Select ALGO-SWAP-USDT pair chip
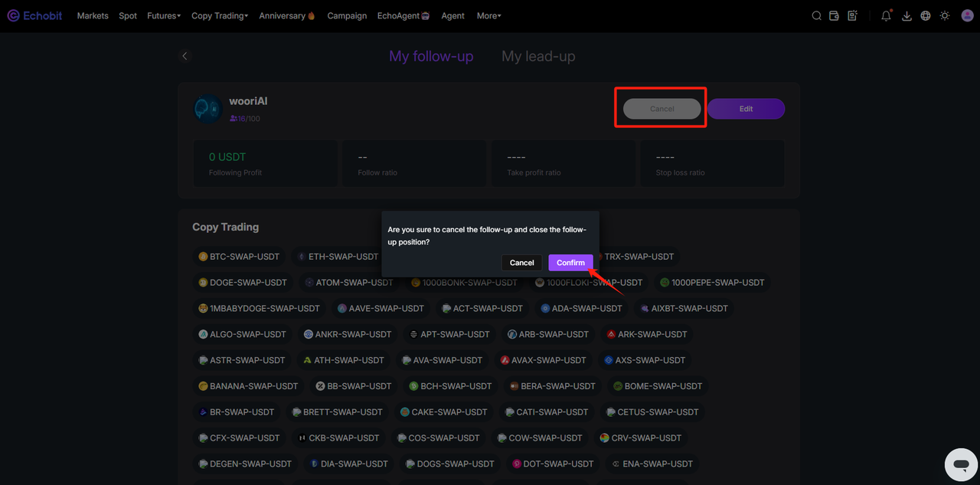This screenshot has height=485, width=980. coord(242,334)
